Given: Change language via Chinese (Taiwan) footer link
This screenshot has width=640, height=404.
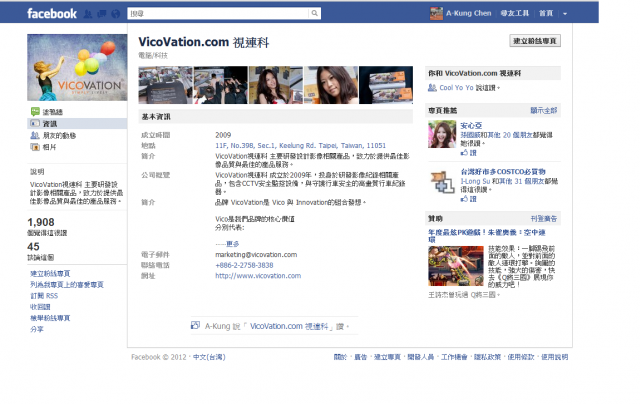Looking at the screenshot, I should click(209, 357).
